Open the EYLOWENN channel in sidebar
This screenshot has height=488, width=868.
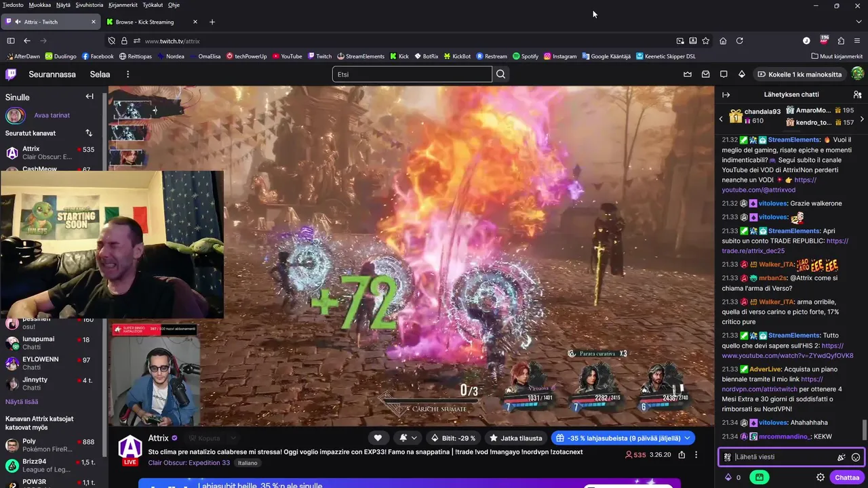51,363
